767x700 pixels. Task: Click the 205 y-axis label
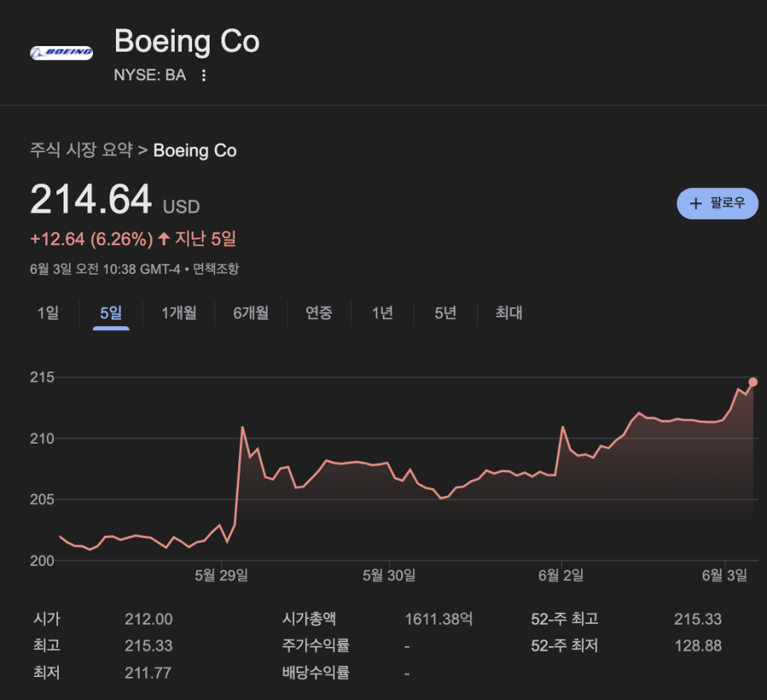click(42, 499)
